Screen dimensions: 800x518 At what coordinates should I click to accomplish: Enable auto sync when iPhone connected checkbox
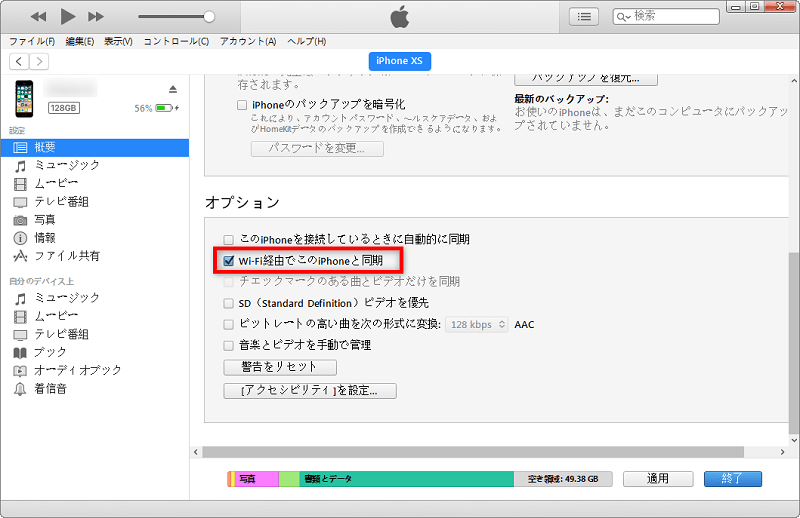point(229,239)
